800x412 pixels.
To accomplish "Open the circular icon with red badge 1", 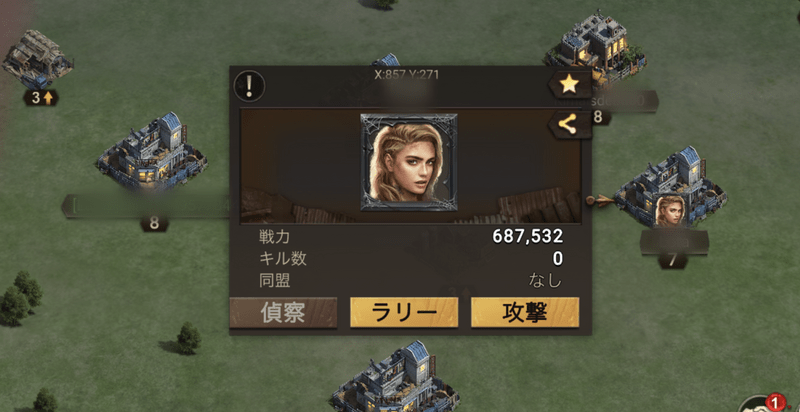I will pyautogui.click(x=768, y=404).
